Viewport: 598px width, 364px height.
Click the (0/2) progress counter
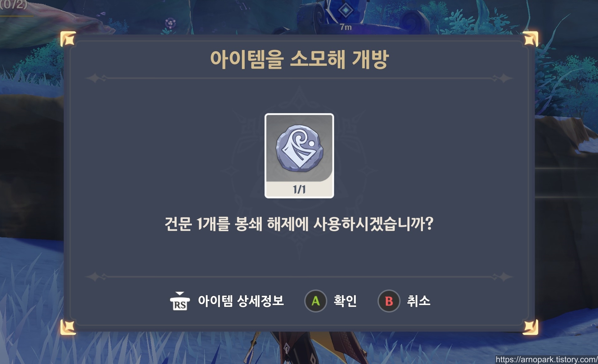coord(14,5)
